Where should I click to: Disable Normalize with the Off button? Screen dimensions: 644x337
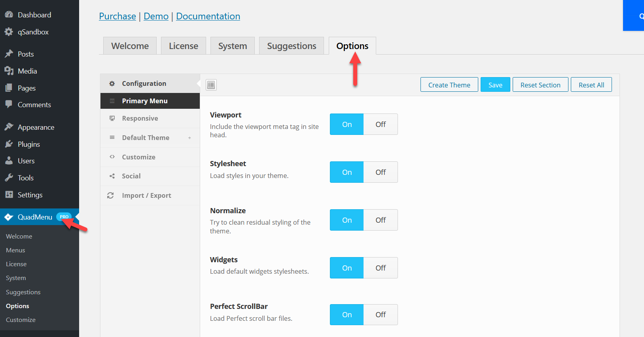click(381, 220)
